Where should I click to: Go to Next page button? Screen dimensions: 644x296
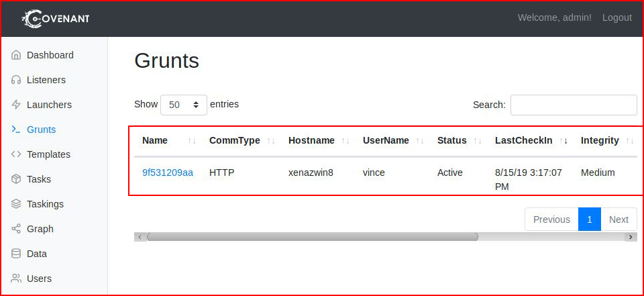tap(619, 219)
